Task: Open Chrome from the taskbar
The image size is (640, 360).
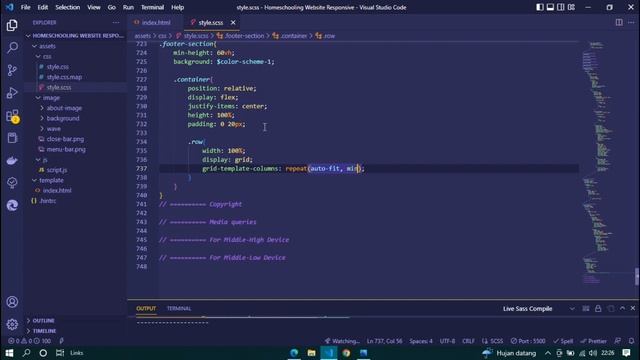Action: [346, 353]
